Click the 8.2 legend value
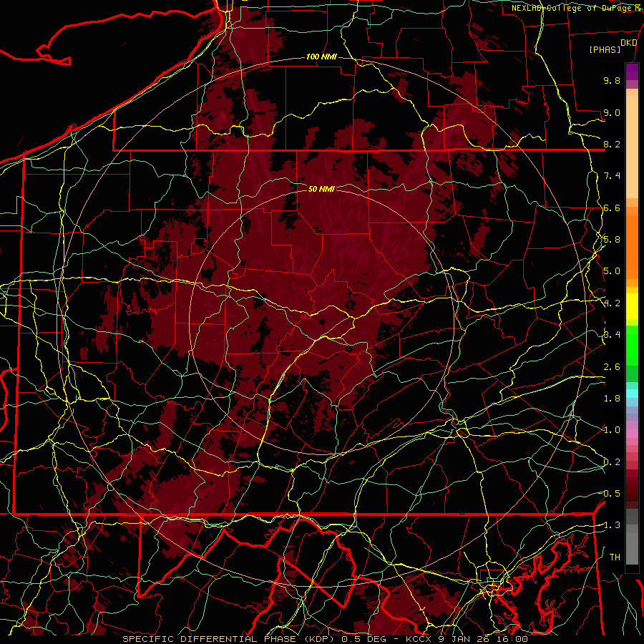The image size is (644, 644). click(612, 144)
